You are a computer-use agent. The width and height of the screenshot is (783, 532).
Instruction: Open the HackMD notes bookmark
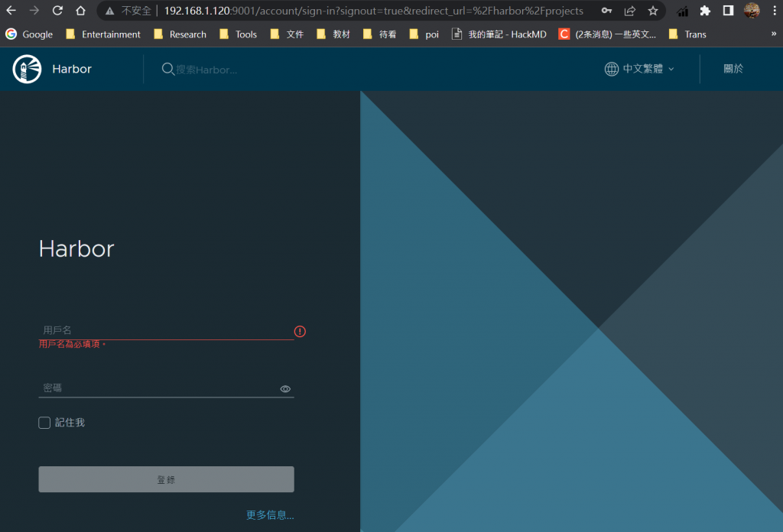coord(499,34)
